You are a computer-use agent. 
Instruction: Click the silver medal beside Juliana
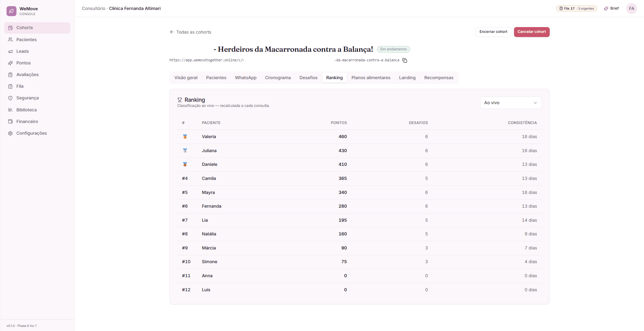point(185,151)
